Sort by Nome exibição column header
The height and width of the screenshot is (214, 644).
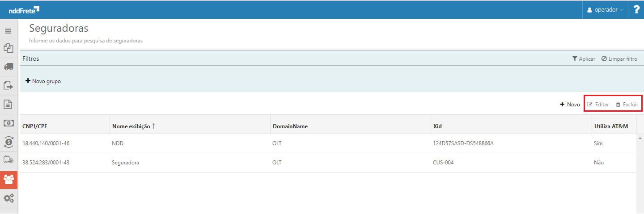[134, 126]
